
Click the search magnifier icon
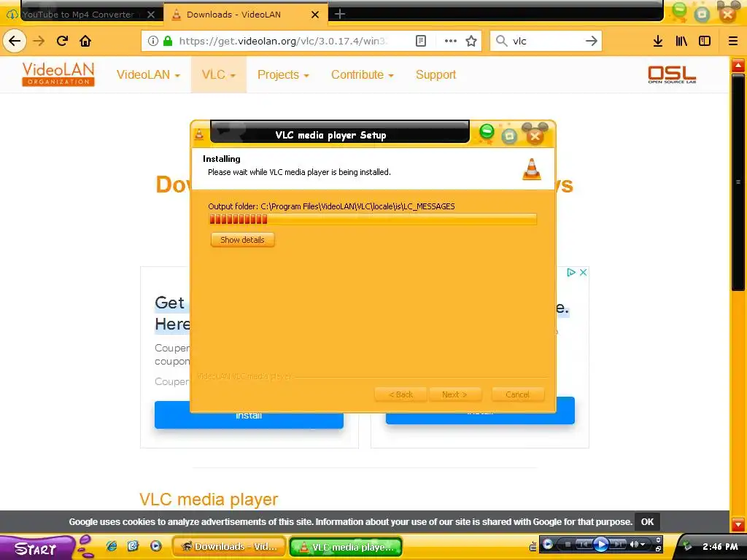501,41
